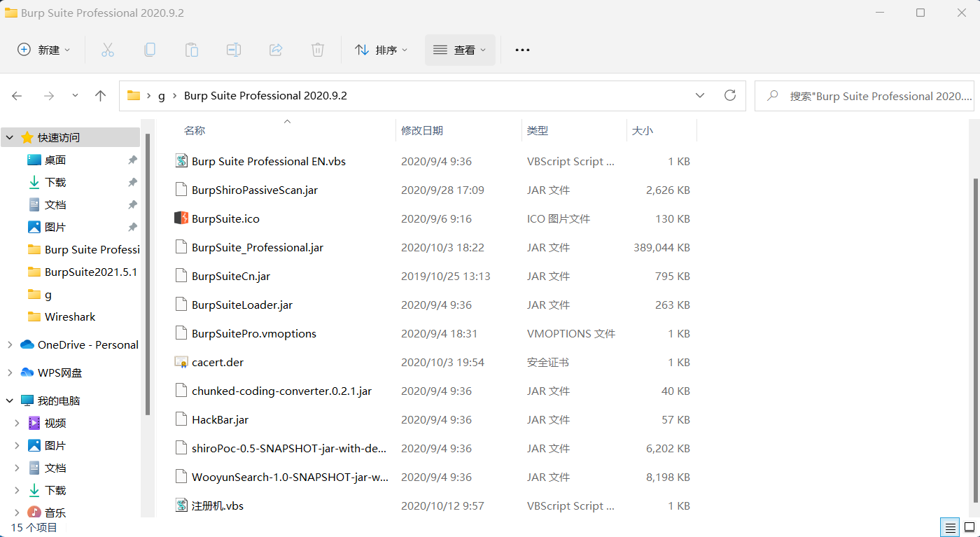This screenshot has height=537, width=980.
Task: Click the cacert.der certificate icon
Action: coord(181,362)
